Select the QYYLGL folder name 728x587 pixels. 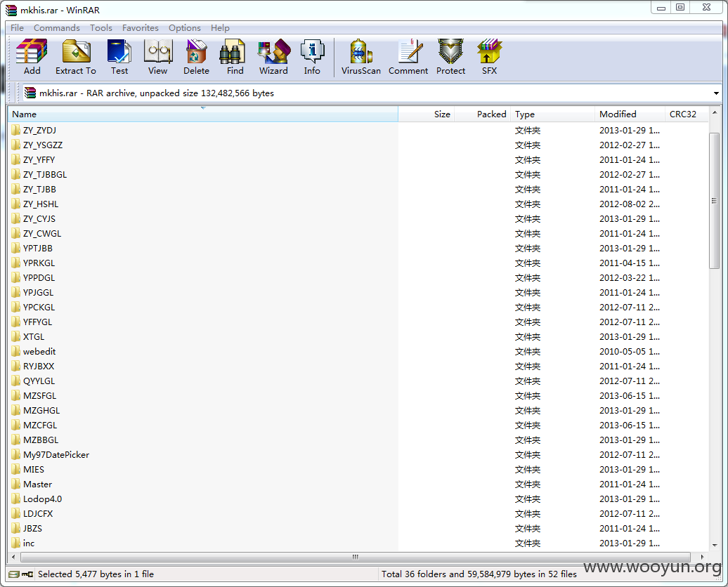(x=39, y=381)
